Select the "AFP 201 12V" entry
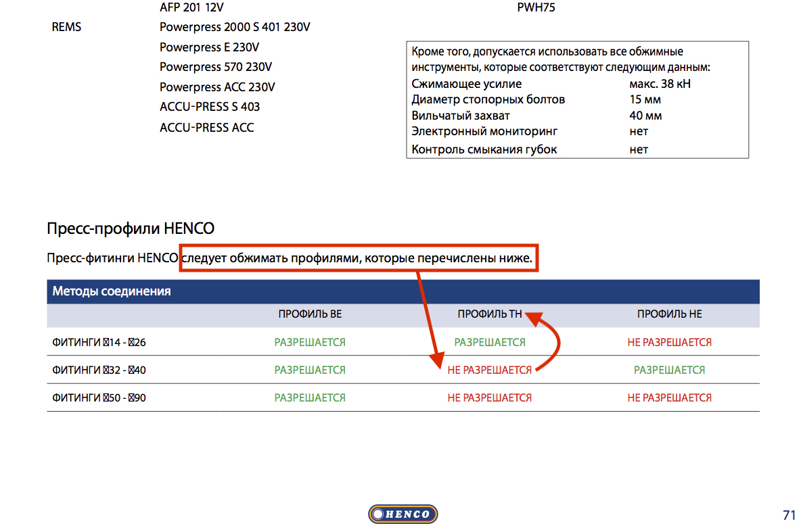This screenshot has width=801, height=532. [x=191, y=8]
